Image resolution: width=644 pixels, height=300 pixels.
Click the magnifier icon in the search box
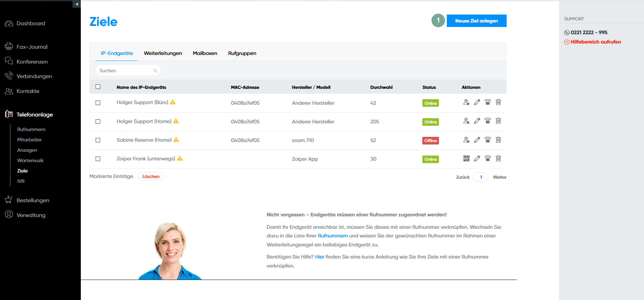[155, 71]
